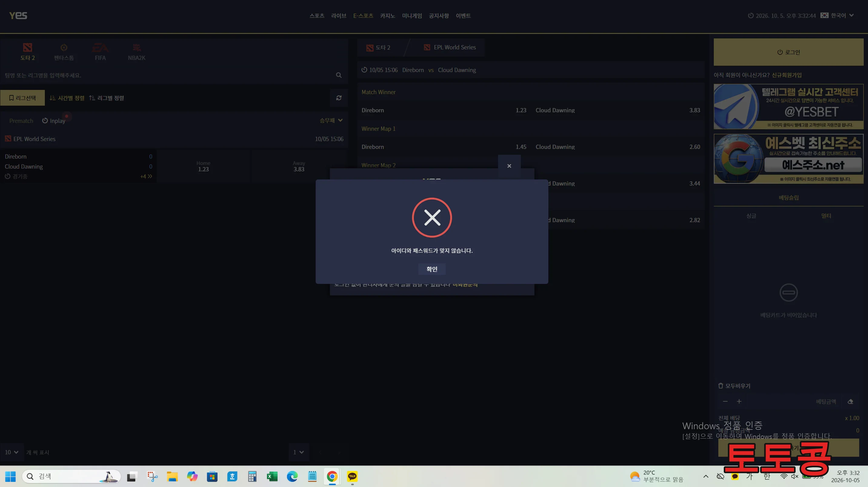Open the 카지노 menu
868x487 pixels.
pyautogui.click(x=387, y=16)
